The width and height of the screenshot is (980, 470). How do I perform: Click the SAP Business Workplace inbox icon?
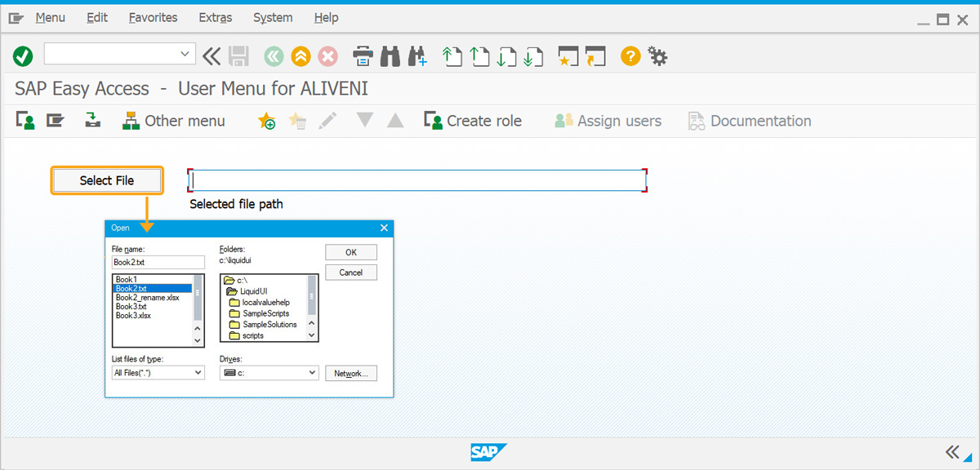[93, 121]
